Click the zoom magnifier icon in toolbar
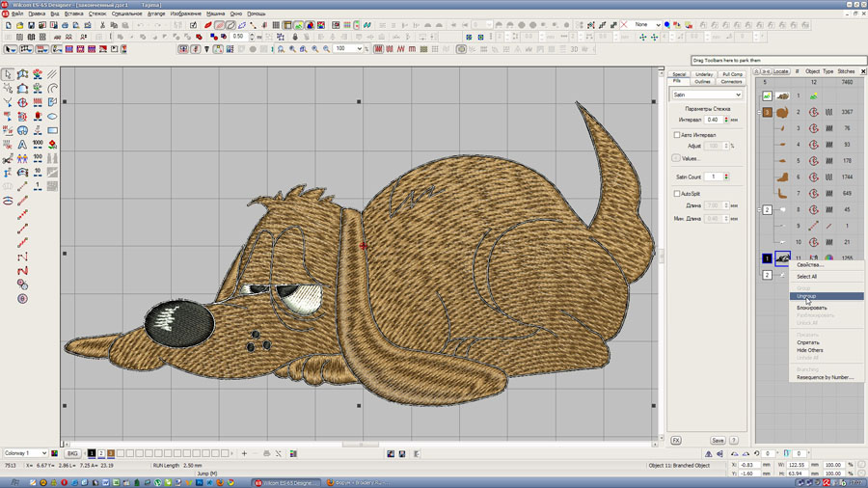The height and width of the screenshot is (488, 868). 281,48
